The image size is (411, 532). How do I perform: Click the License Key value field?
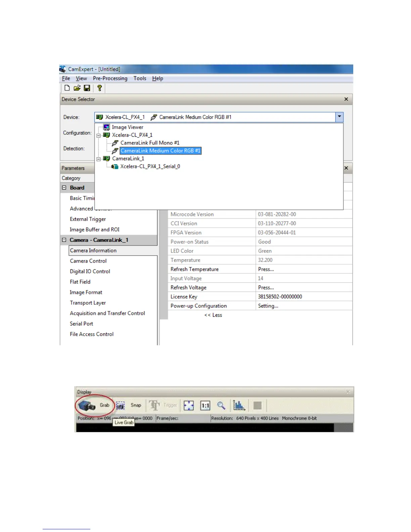pos(304,297)
